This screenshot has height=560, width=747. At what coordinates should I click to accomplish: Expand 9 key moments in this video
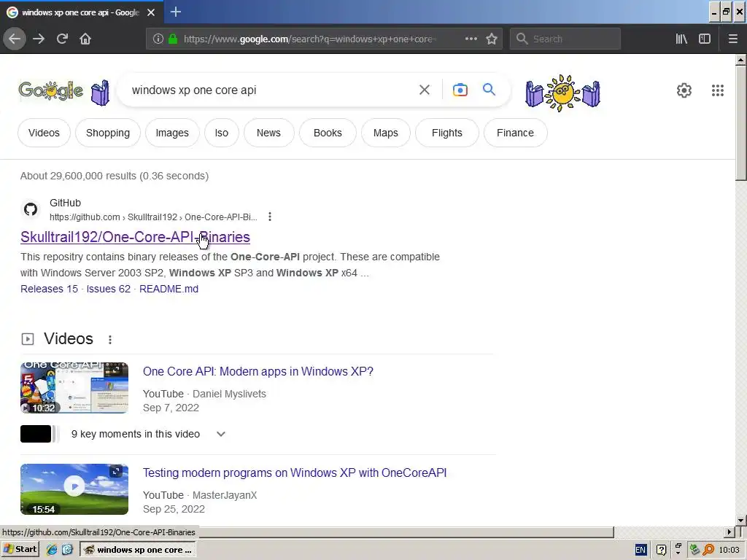click(x=220, y=434)
